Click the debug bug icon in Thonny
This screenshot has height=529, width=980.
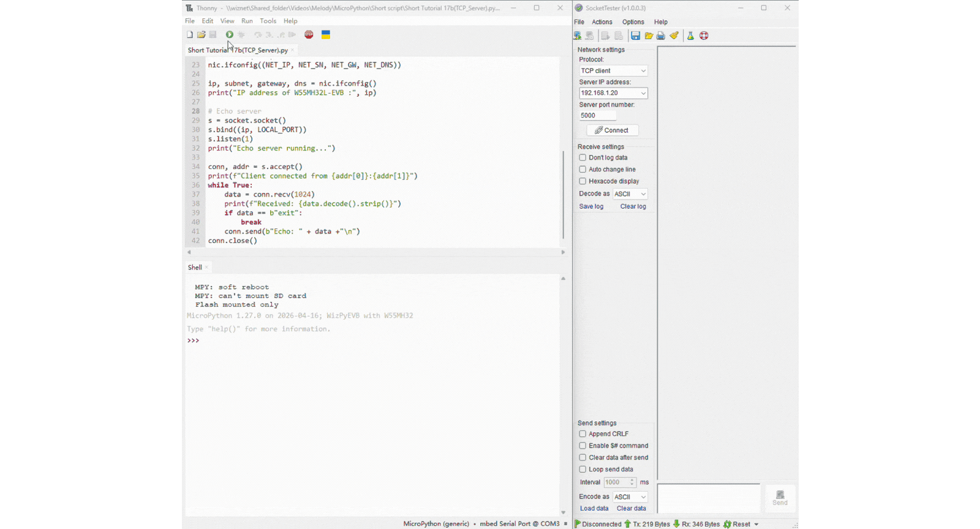(x=241, y=35)
